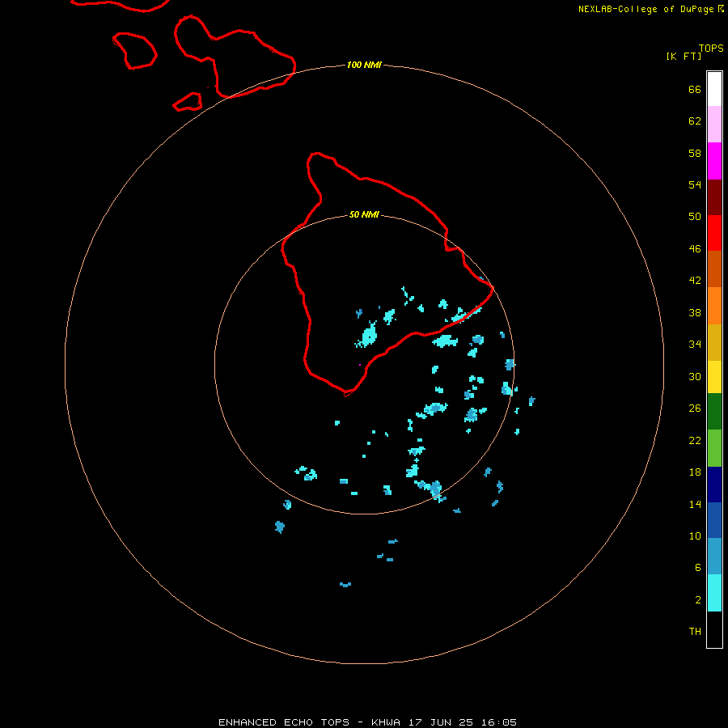
Task: Click the 38 legend value
Action: pyautogui.click(x=695, y=313)
